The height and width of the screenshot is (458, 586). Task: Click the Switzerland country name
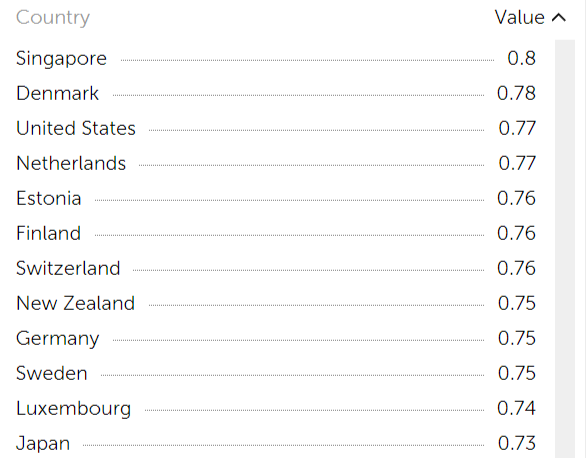point(68,268)
